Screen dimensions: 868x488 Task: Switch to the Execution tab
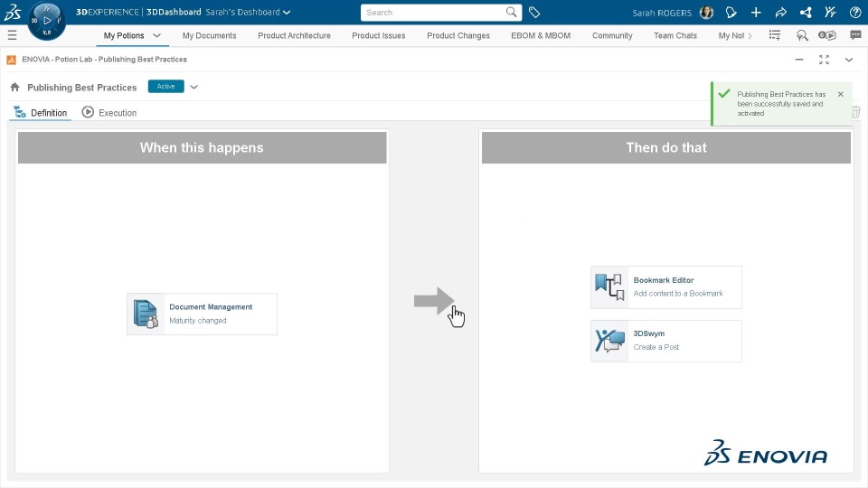point(109,112)
